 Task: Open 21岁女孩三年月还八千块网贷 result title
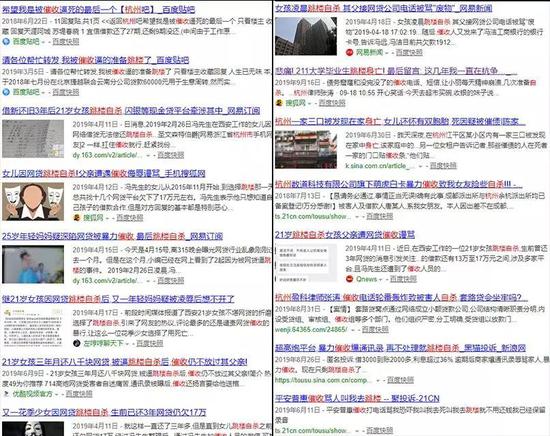(x=125, y=361)
